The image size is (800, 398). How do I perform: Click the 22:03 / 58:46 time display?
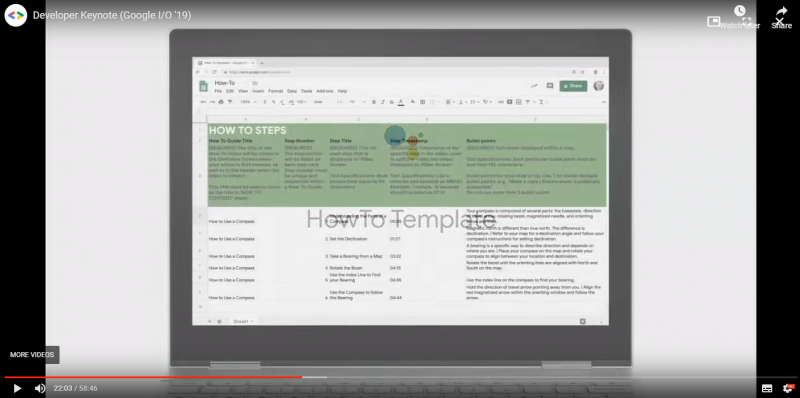(76, 388)
